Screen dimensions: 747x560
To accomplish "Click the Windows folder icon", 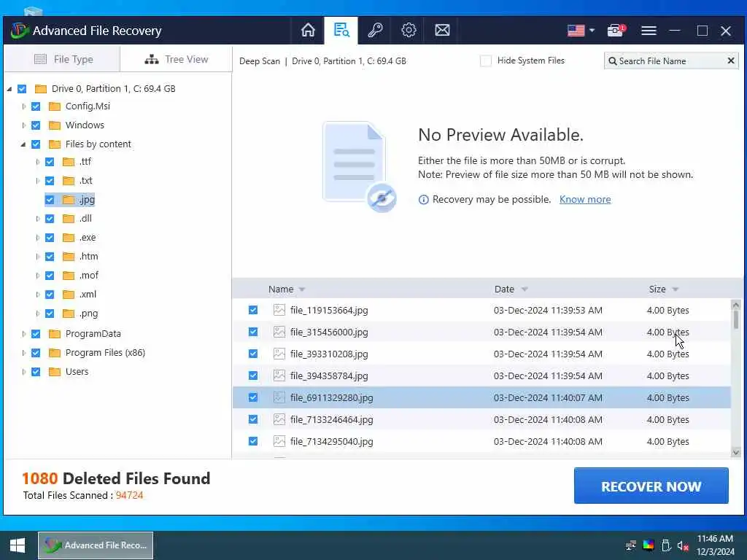I will click(55, 125).
